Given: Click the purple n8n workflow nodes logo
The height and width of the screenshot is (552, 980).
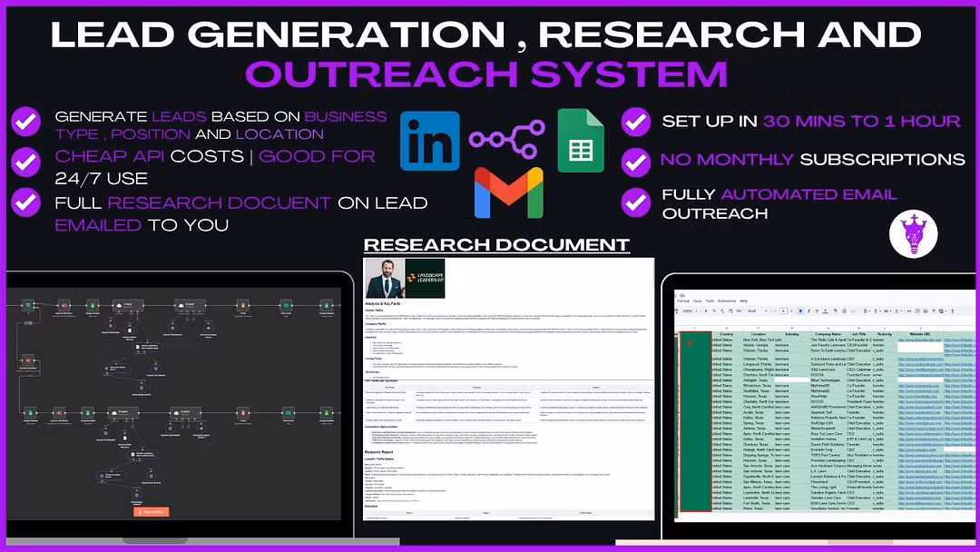Looking at the screenshot, I should click(507, 139).
